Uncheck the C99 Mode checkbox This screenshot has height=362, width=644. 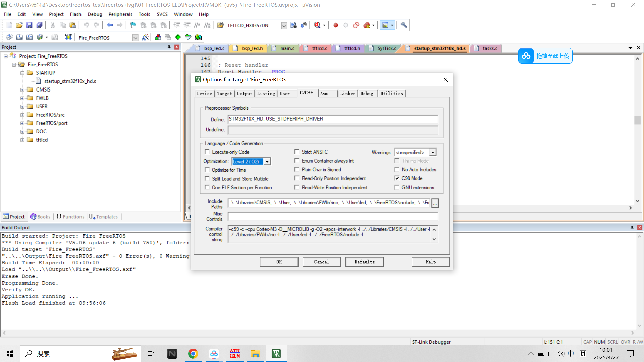click(x=397, y=178)
